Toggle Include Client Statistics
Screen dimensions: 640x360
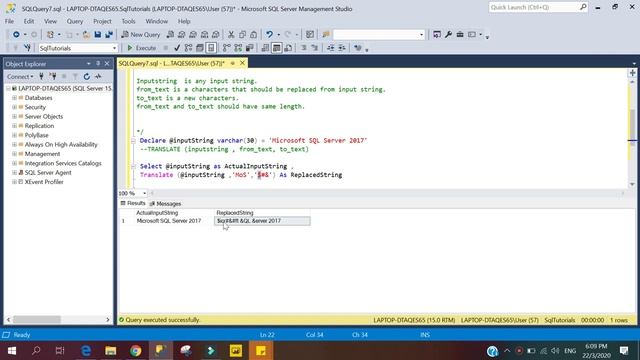coord(249,48)
